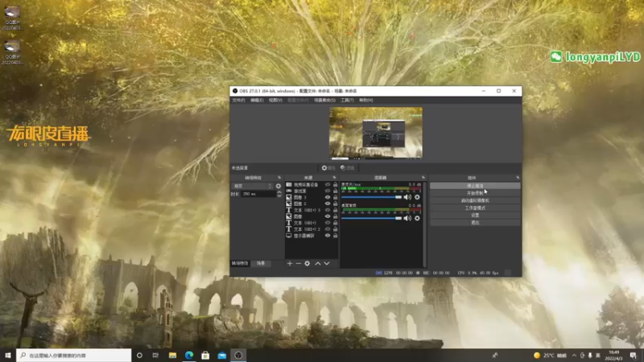Toggle visibility of 游戏源 source
The height and width of the screenshot is (362, 644).
pyautogui.click(x=328, y=191)
